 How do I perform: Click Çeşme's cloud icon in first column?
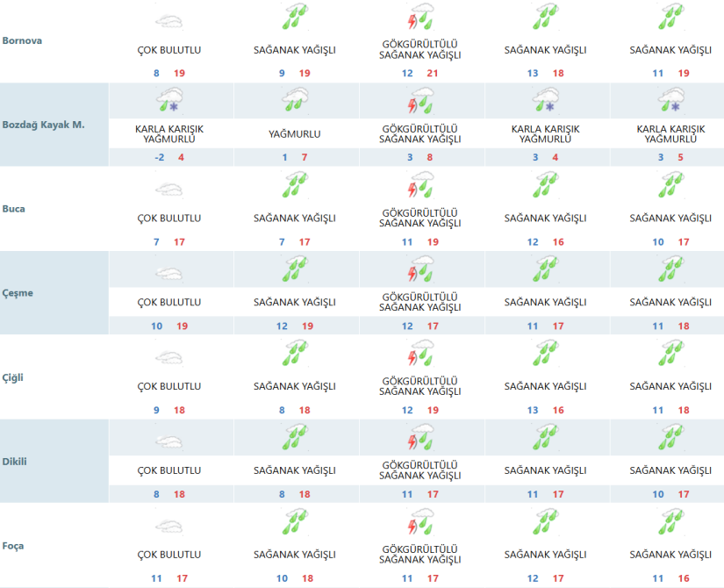pyautogui.click(x=169, y=272)
